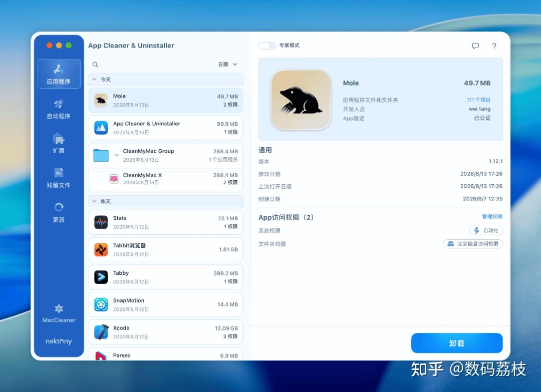Click the nektony logo

click(x=59, y=341)
